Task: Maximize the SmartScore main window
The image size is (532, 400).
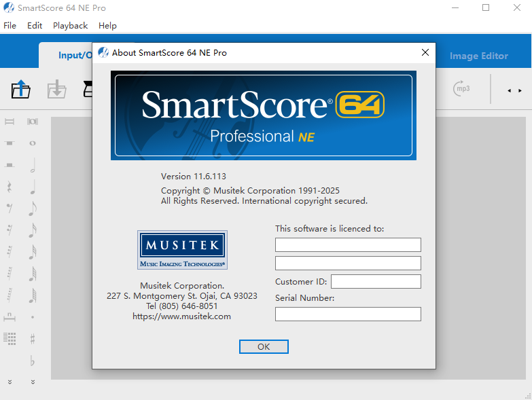Action: (486, 7)
